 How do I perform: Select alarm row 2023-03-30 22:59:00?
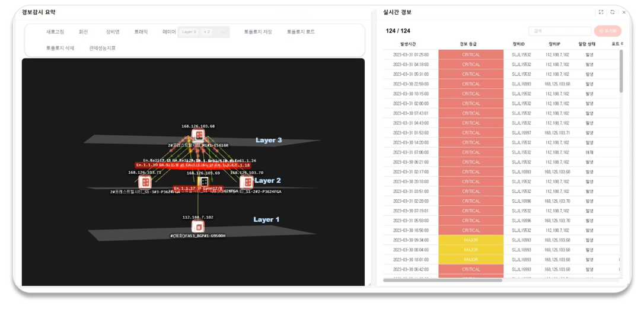point(501,84)
